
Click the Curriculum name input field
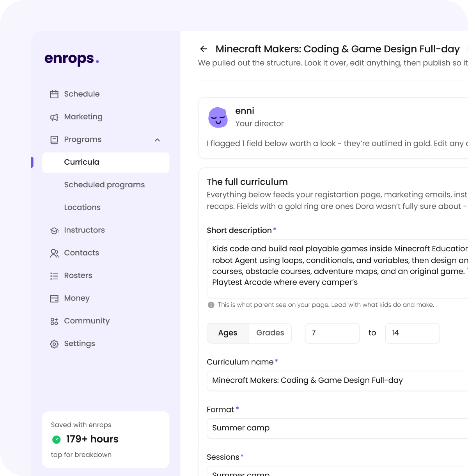coord(337,381)
